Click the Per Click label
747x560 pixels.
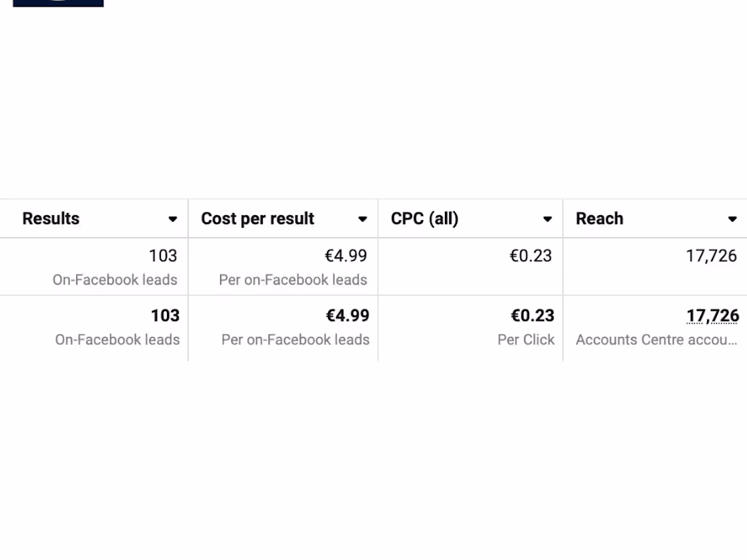[x=526, y=339]
